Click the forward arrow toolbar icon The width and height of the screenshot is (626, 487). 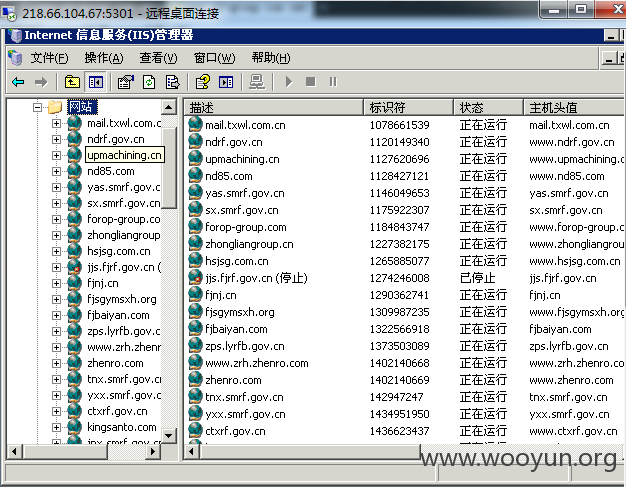[x=41, y=83]
